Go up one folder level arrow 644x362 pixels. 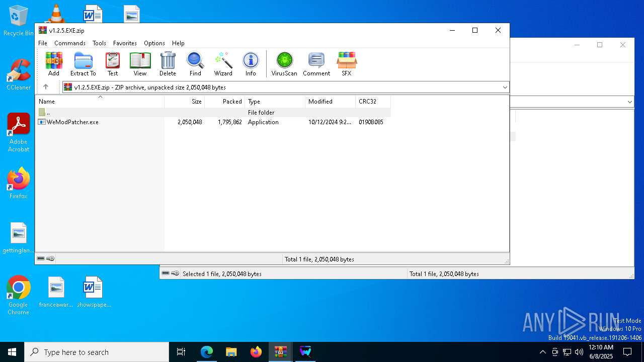[46, 87]
